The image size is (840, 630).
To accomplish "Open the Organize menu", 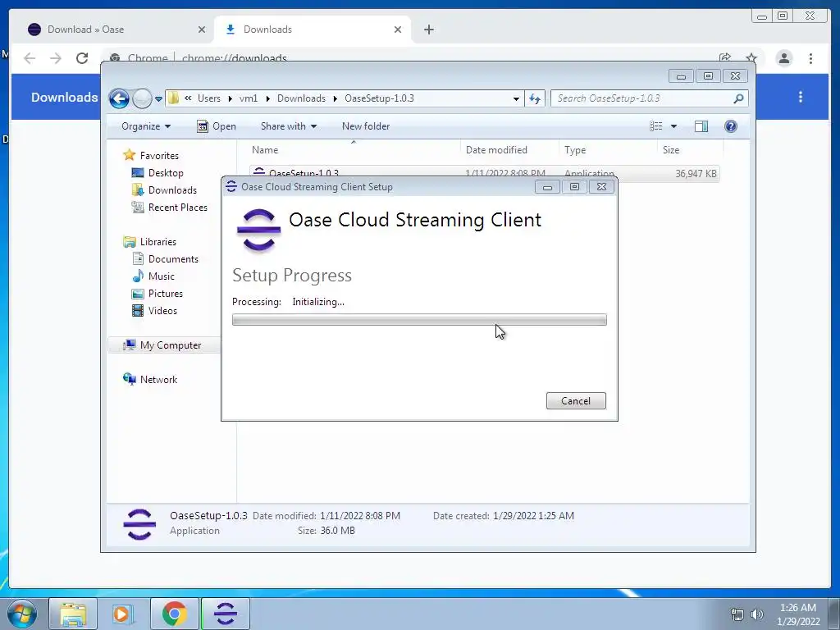I will point(146,126).
